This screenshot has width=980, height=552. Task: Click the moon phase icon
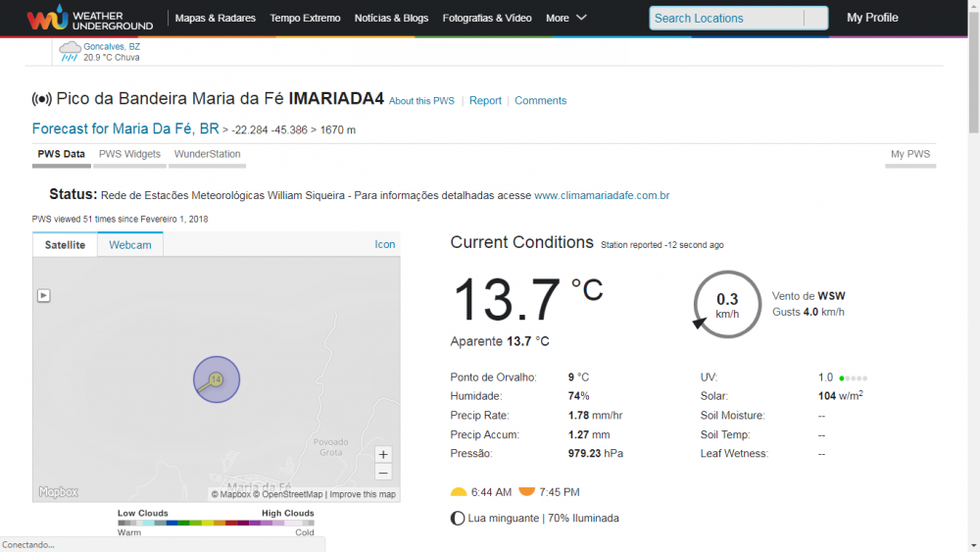point(458,518)
